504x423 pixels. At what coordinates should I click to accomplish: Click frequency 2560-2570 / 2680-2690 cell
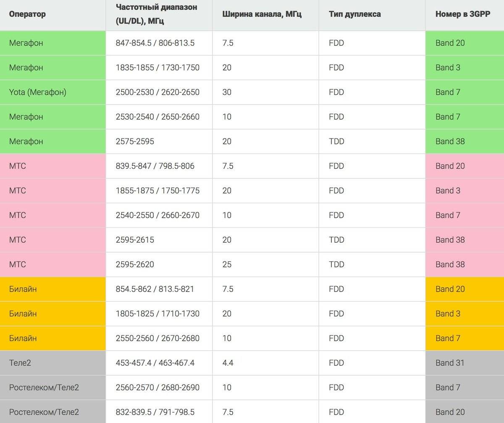pyautogui.click(x=159, y=387)
